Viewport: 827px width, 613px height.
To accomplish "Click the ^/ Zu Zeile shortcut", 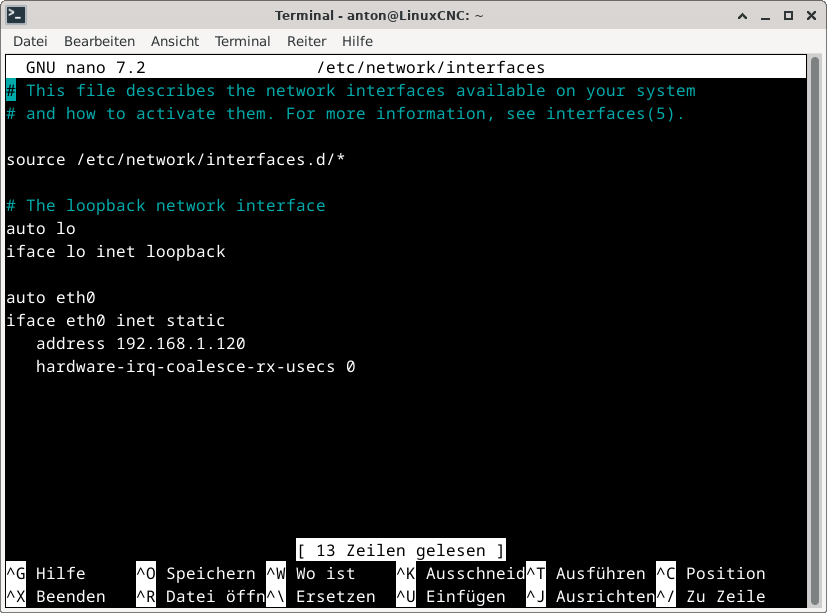I will [711, 597].
